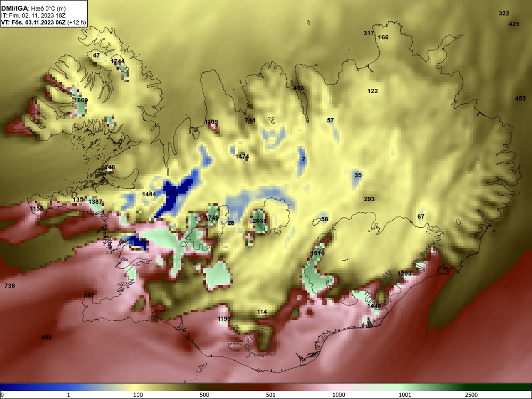Click the map value 497

(x=88, y=295)
